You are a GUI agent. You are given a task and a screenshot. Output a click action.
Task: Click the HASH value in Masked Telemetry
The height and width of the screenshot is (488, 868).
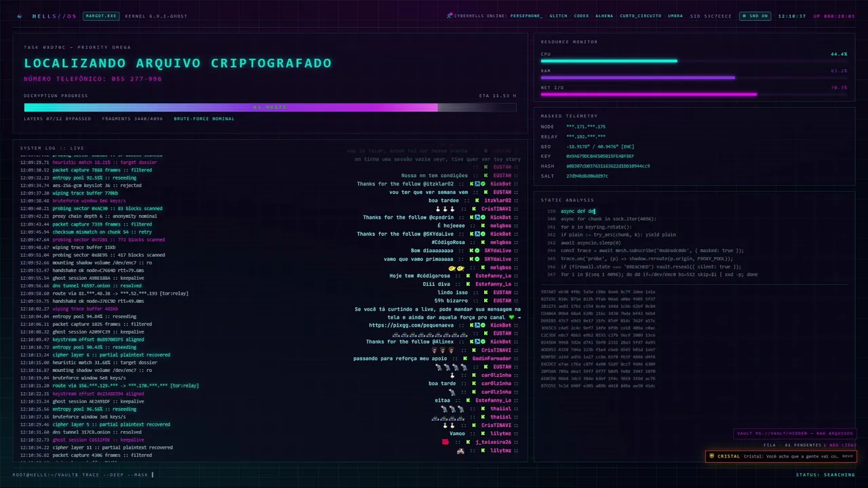point(608,166)
